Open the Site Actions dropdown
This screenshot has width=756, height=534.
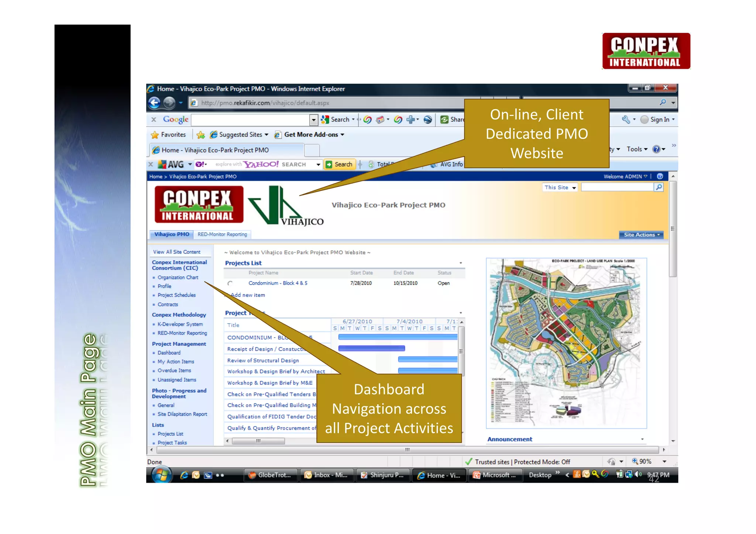(x=641, y=235)
